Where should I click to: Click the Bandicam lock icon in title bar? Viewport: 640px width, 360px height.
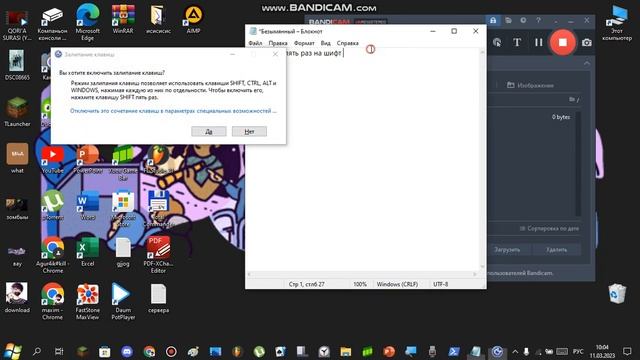click(x=493, y=20)
